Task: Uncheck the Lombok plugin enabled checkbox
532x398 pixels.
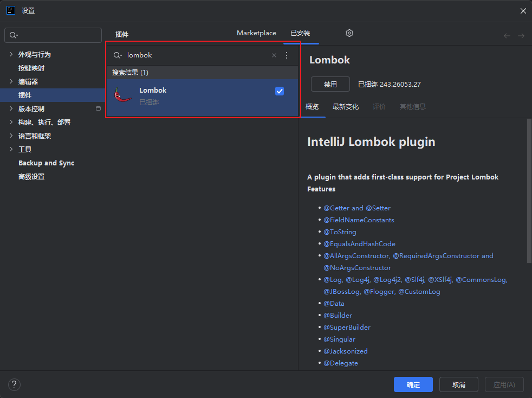Action: point(279,91)
